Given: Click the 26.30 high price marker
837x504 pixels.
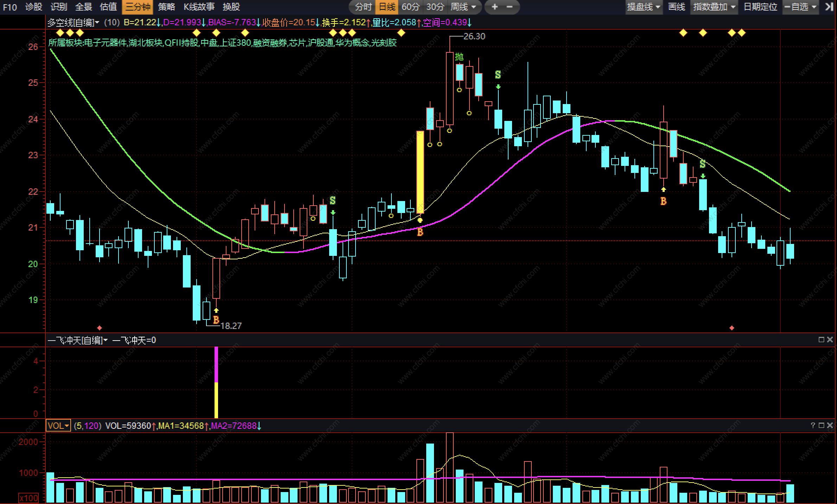Looking at the screenshot, I should coord(474,36).
